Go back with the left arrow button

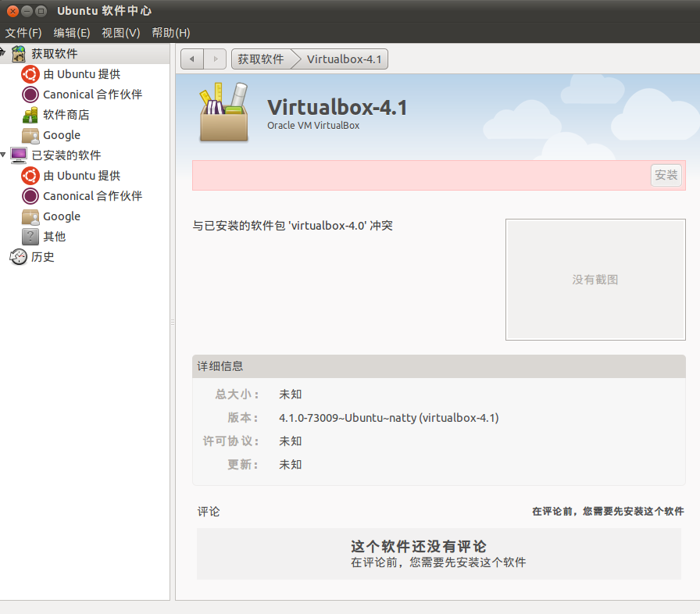tap(192, 59)
